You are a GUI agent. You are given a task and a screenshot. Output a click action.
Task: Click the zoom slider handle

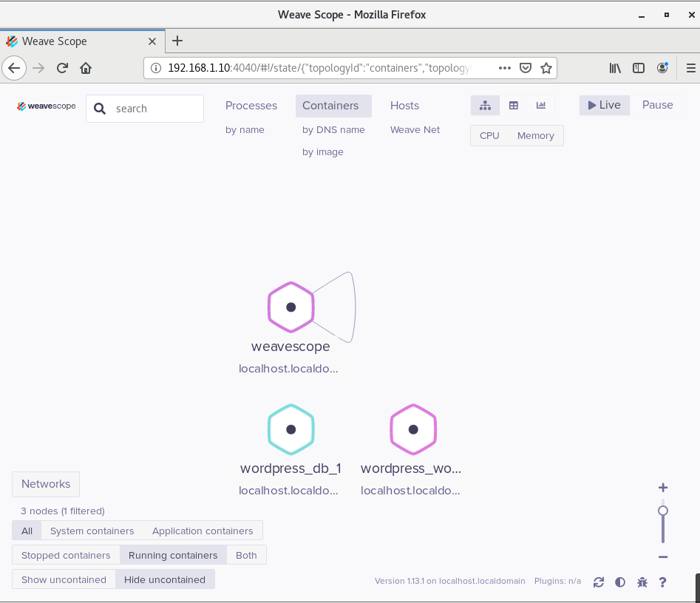663,511
